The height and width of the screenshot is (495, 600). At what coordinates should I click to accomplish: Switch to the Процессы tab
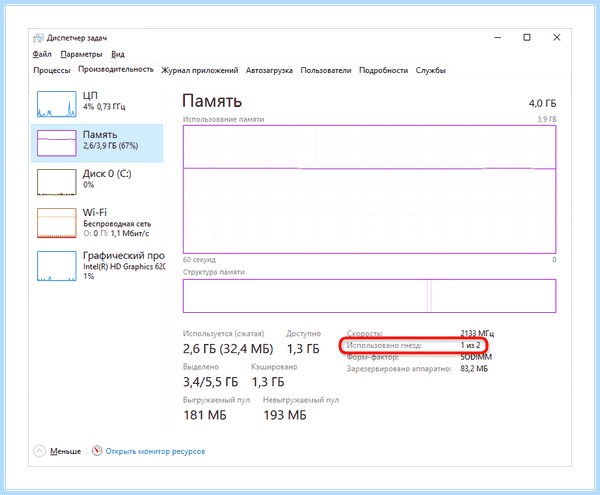[x=52, y=70]
